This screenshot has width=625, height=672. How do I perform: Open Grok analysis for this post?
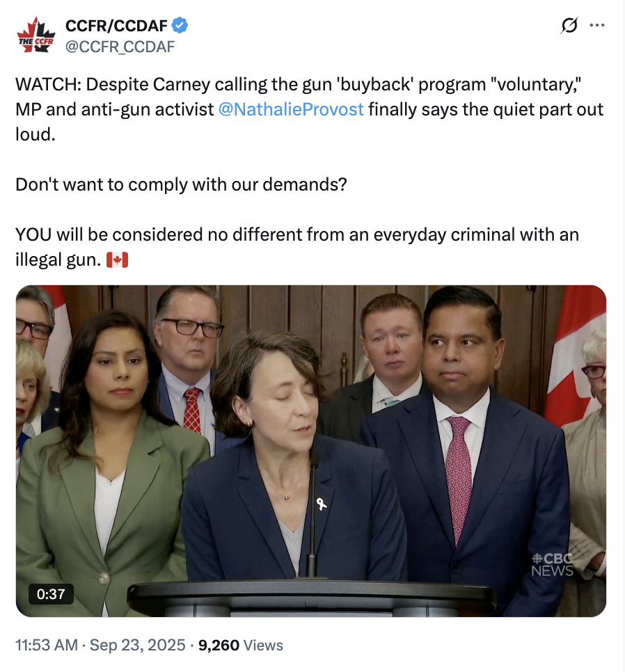pos(568,26)
